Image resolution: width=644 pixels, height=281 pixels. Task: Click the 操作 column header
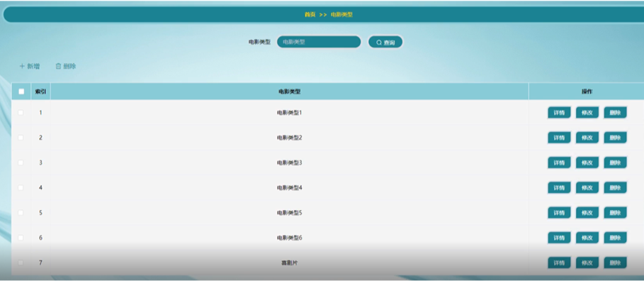[587, 92]
